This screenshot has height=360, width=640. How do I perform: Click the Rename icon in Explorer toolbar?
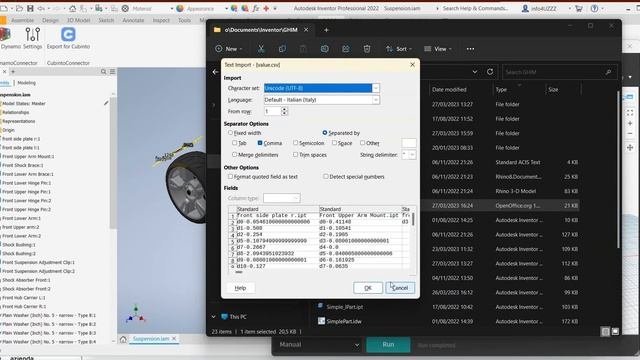(x=324, y=49)
